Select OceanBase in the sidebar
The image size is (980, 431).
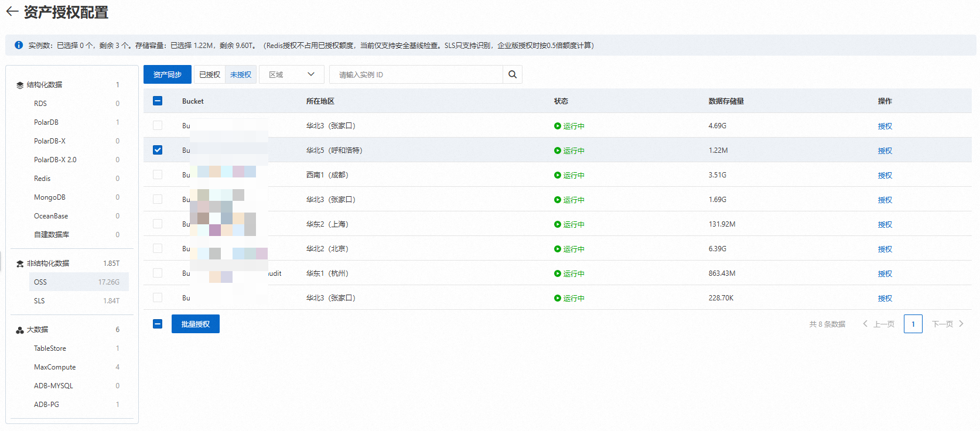pyautogui.click(x=79, y=216)
